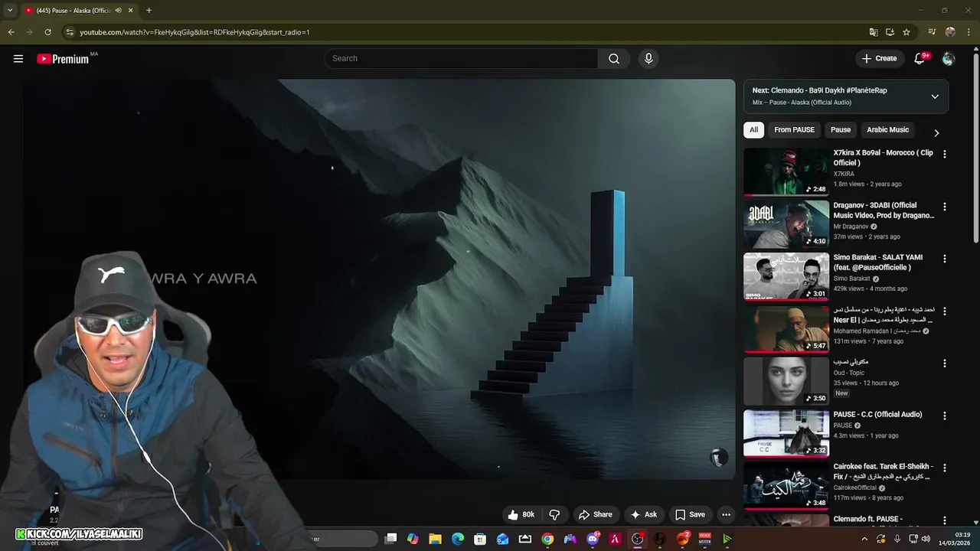Image resolution: width=980 pixels, height=551 pixels.
Task: Open the YouTube hamburger guide menu
Action: (x=18, y=59)
